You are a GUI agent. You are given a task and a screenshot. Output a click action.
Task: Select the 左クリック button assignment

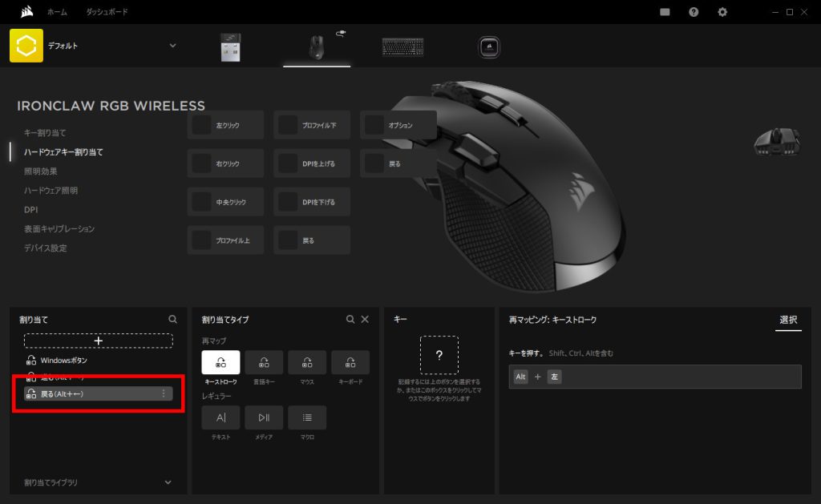coord(225,125)
